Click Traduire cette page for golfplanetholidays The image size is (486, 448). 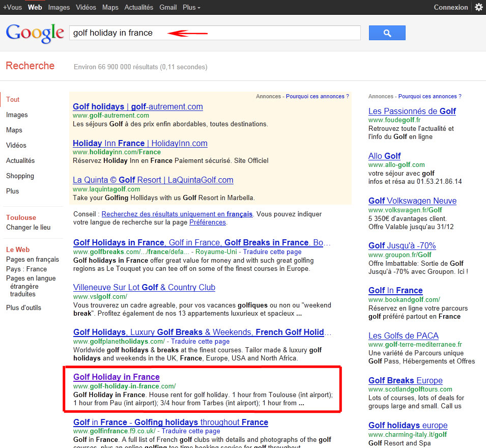[x=200, y=342]
